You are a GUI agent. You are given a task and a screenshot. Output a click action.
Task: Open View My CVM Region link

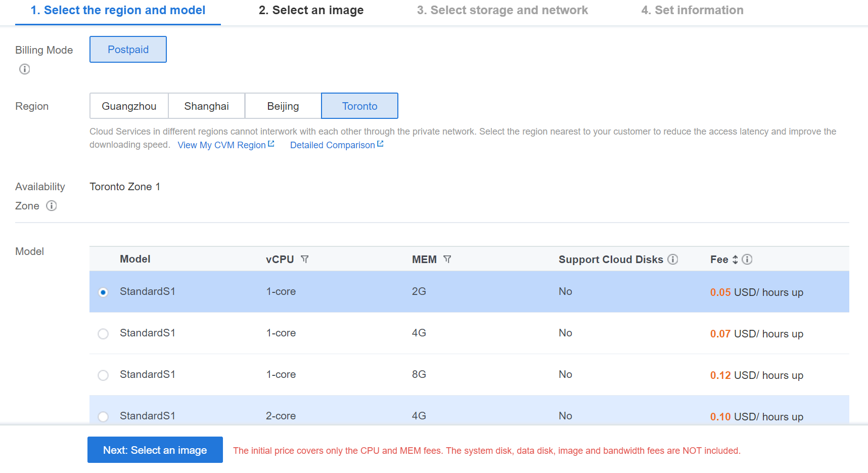(221, 145)
